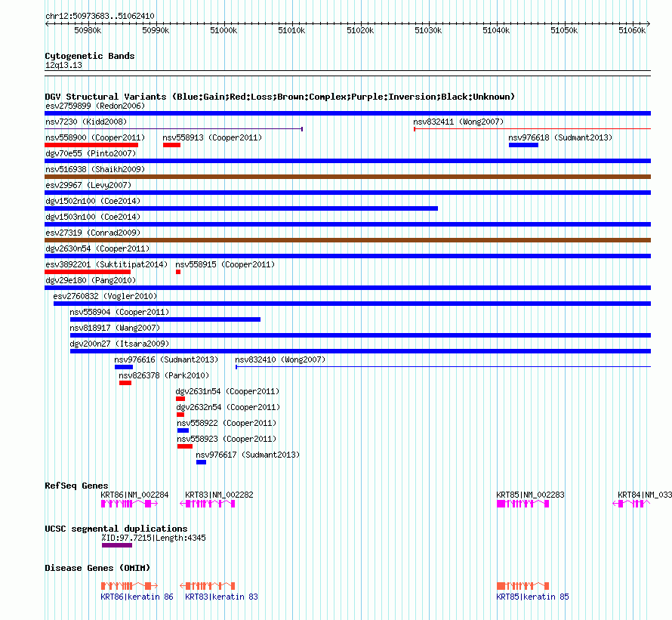This screenshot has height=620, width=672.
Task: Select the 51060k ruler tick label
Action: 632,30
